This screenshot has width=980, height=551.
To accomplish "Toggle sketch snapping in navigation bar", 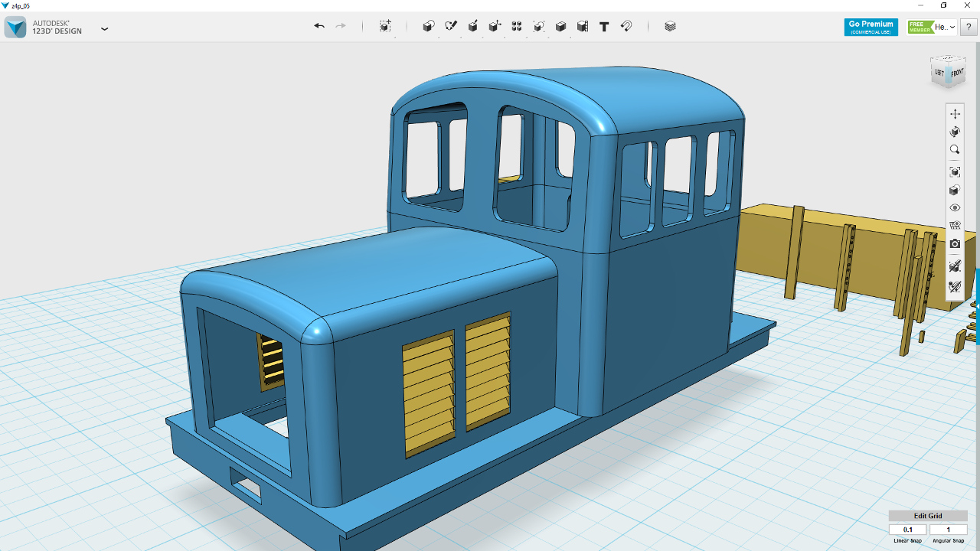I will click(955, 287).
